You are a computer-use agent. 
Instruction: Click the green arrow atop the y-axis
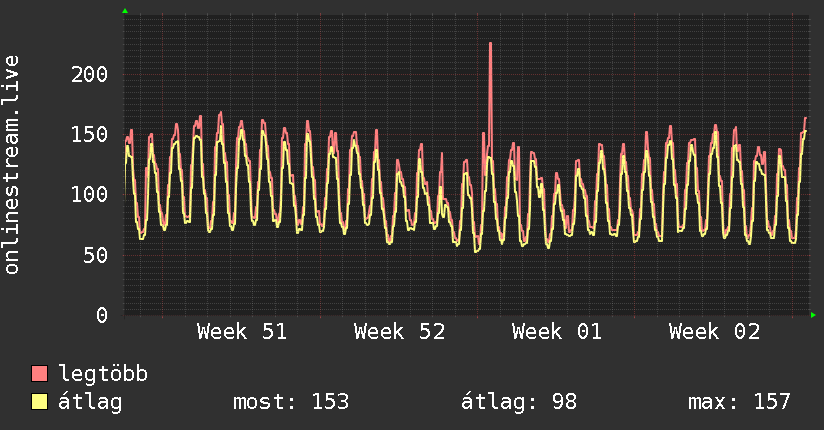click(125, 11)
